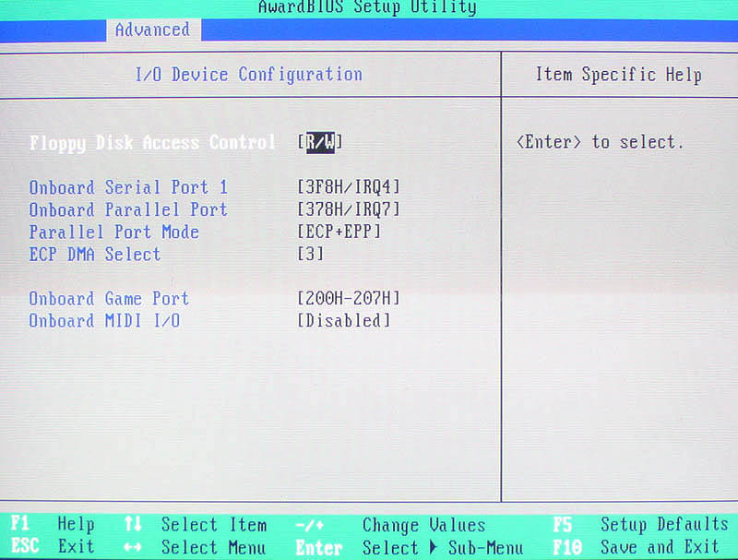The height and width of the screenshot is (560, 738).
Task: Change the 378H/IRQ7 parallel port value
Action: [x=349, y=209]
